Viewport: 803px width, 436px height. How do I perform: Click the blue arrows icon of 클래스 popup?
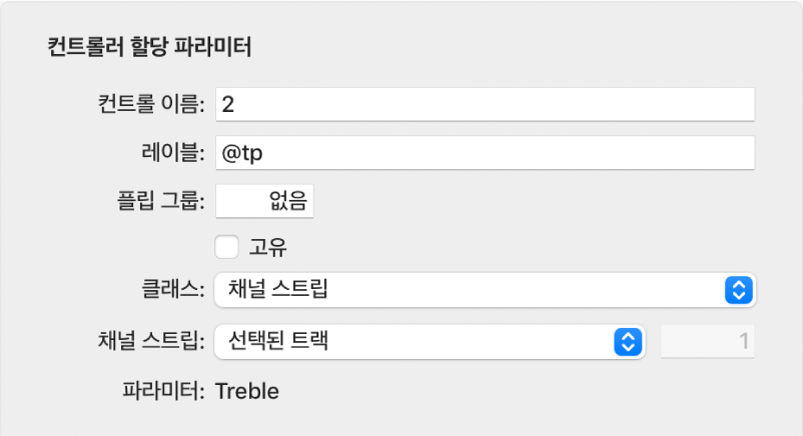point(738,291)
